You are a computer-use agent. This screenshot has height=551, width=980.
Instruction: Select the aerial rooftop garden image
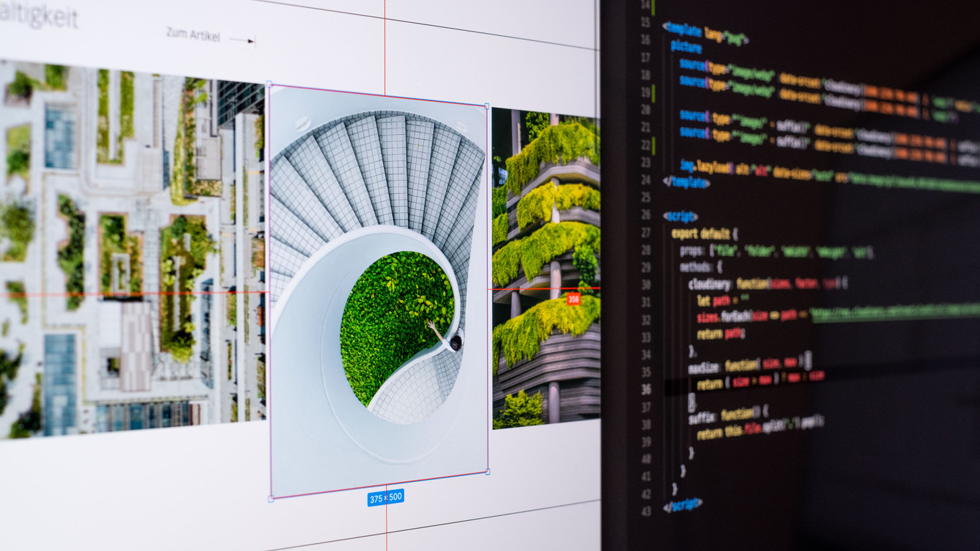132,249
